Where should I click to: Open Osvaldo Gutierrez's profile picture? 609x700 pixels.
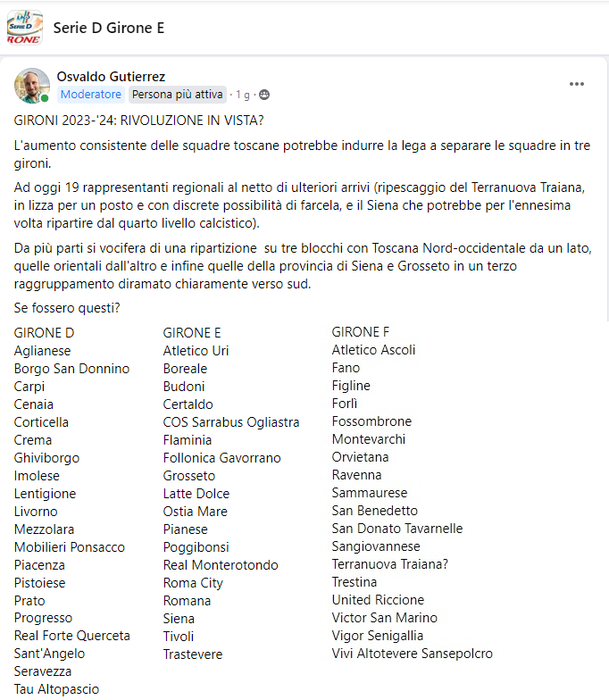coord(31,85)
